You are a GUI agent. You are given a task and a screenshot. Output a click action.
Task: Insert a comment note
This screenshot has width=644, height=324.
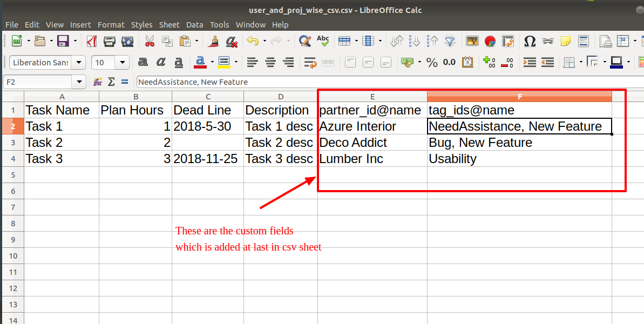(x=566, y=40)
